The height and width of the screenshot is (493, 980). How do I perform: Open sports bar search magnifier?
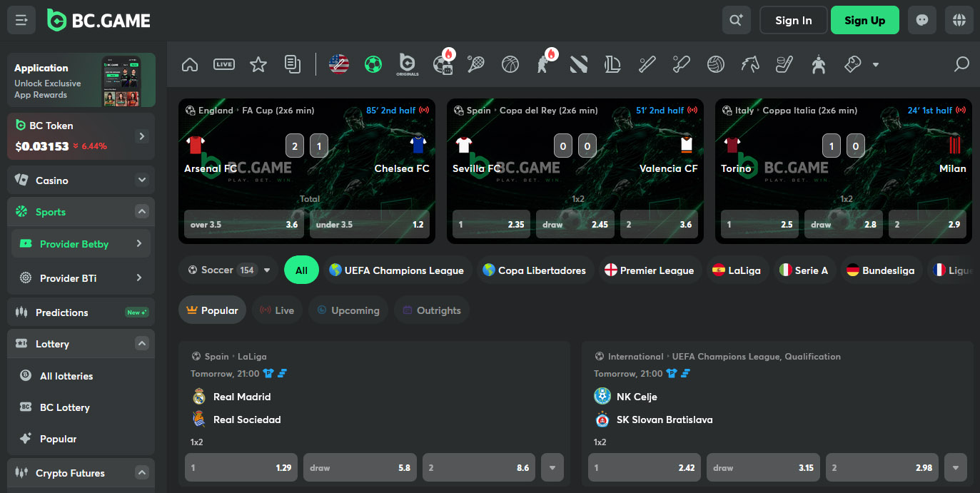[x=961, y=64]
